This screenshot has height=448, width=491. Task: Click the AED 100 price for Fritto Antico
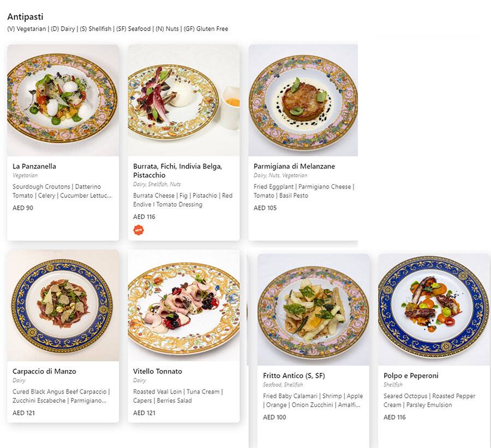(x=274, y=417)
